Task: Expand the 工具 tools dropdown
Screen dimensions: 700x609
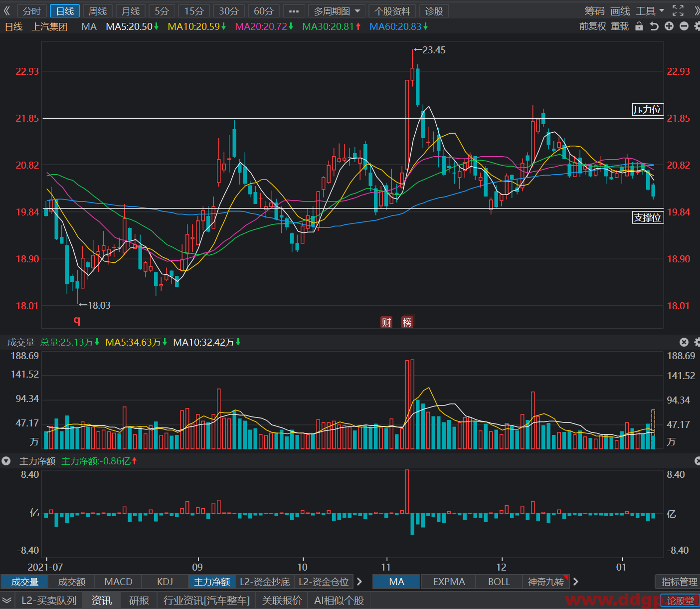Action: 650,10
